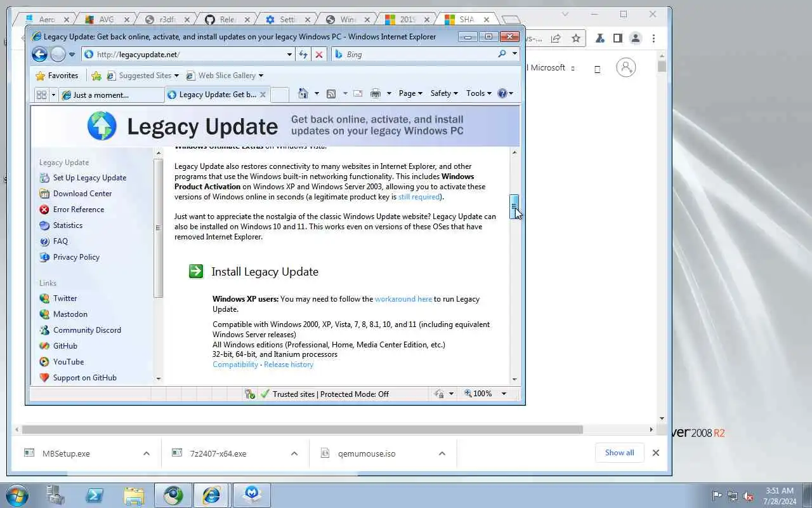Stop page loading with the red X
This screenshot has width=812, height=508.
point(319,55)
